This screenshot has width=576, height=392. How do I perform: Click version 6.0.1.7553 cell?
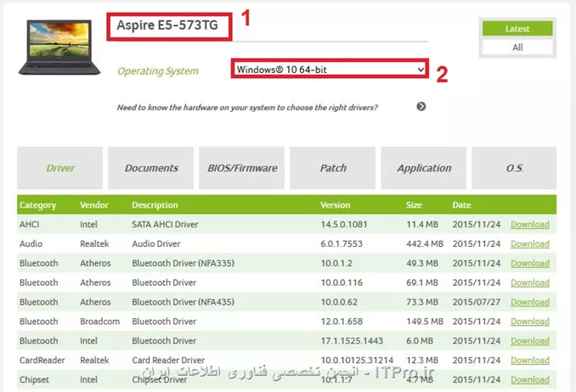[x=342, y=244]
